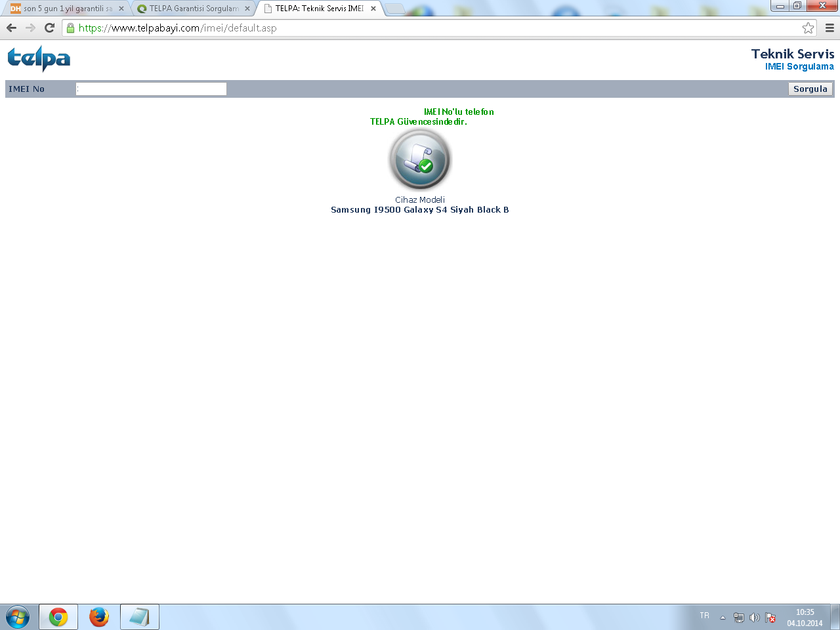Open the Chrome menu hamburger icon
The height and width of the screenshot is (630, 840).
click(829, 28)
